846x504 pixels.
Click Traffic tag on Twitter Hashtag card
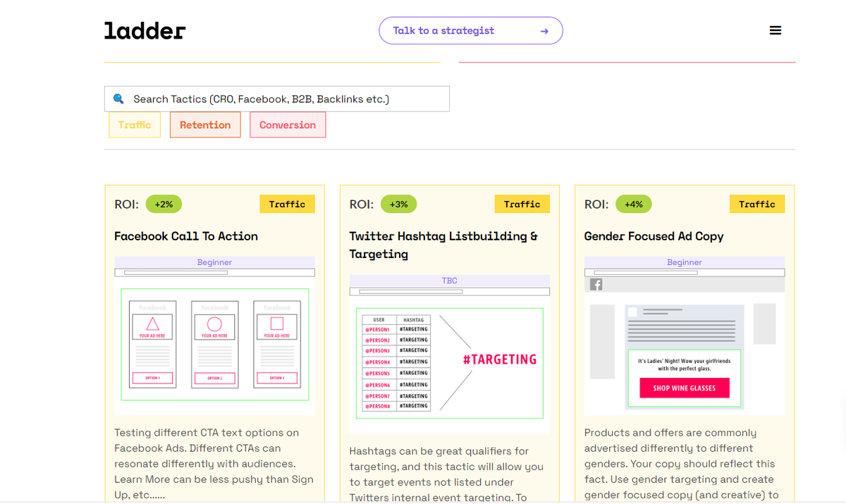[522, 204]
